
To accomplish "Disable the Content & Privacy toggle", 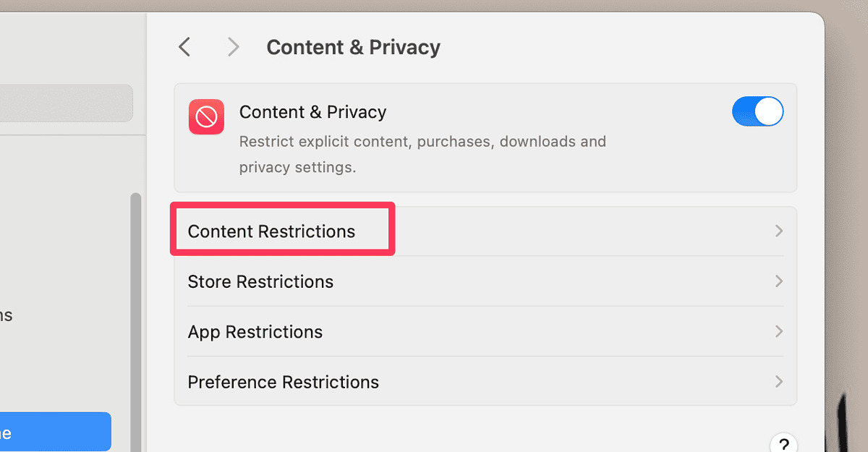I will tap(758, 111).
